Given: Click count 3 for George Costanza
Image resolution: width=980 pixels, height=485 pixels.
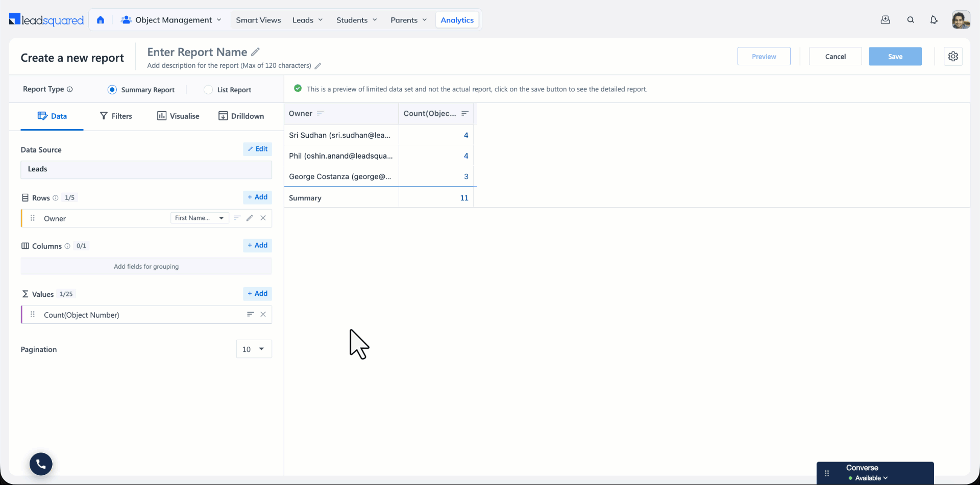Looking at the screenshot, I should tap(466, 176).
